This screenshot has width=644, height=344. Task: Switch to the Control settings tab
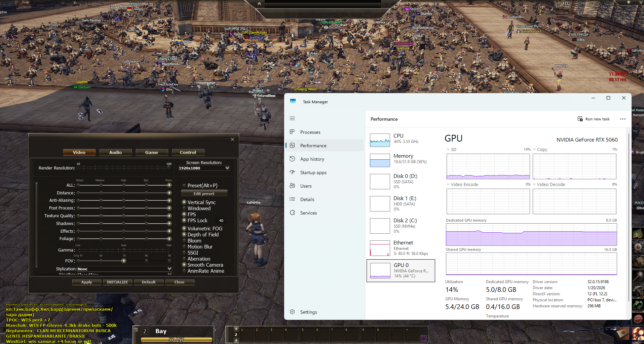(188, 152)
